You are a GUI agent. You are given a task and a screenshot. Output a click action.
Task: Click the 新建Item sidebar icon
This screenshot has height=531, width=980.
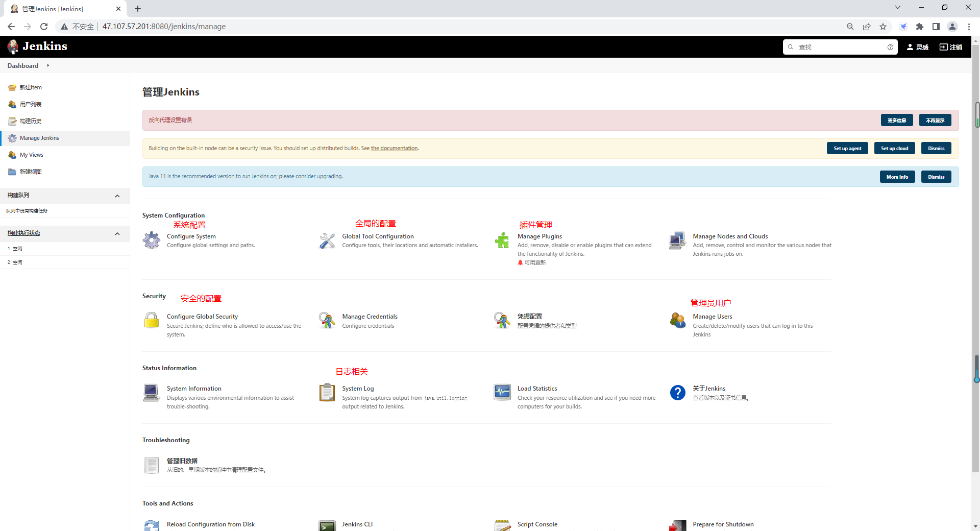tap(12, 87)
